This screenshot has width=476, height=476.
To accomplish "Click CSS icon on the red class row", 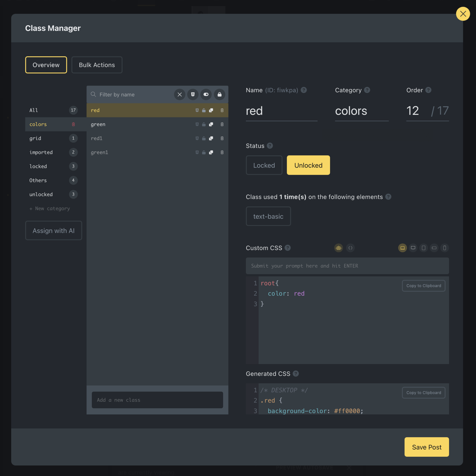I will 197,110.
